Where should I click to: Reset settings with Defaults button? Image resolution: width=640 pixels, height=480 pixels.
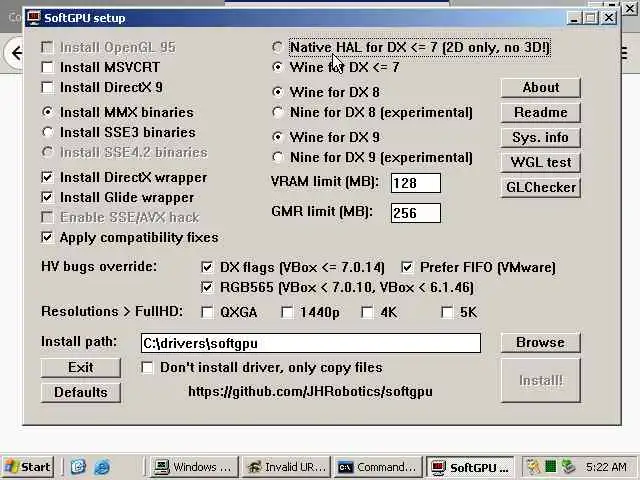point(81,393)
